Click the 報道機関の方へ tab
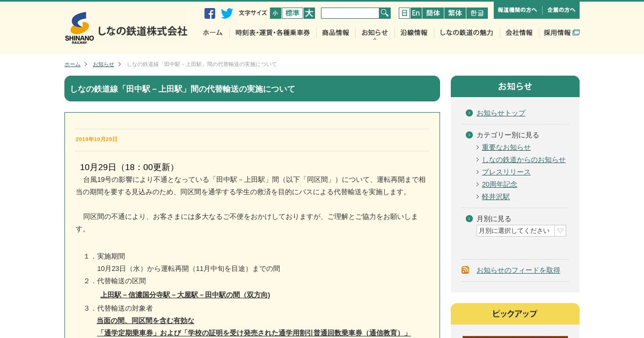Image resolution: width=644 pixels, height=338 pixels. click(517, 10)
